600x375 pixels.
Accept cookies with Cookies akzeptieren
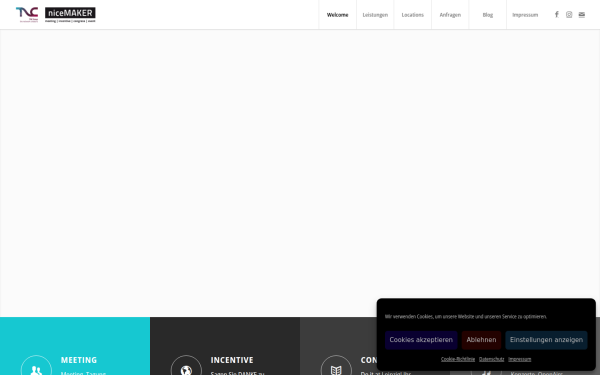(421, 340)
